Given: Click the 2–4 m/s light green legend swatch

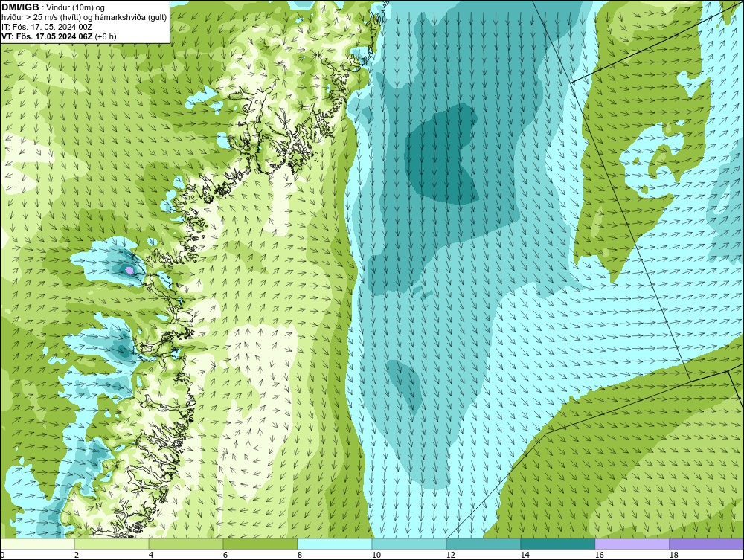Looking at the screenshot, I should (112, 544).
